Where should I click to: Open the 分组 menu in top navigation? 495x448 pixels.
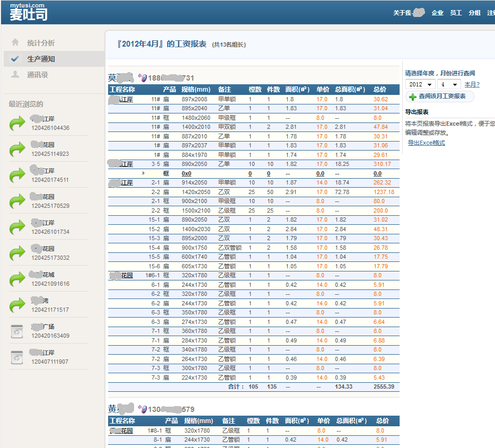click(x=474, y=13)
